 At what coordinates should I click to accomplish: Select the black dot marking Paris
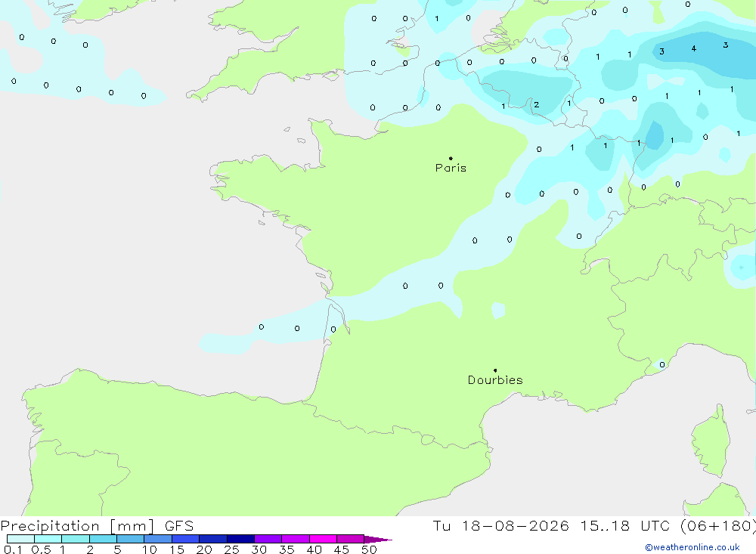point(451,158)
